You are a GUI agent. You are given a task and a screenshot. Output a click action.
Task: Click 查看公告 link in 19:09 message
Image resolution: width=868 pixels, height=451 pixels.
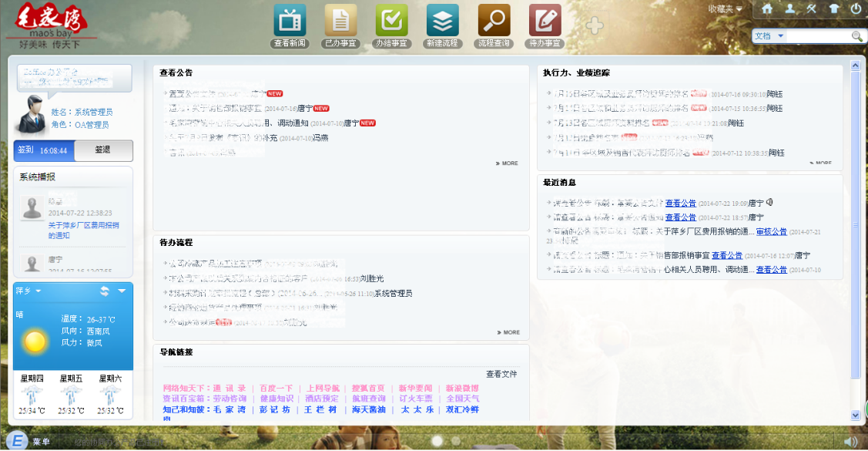(680, 204)
